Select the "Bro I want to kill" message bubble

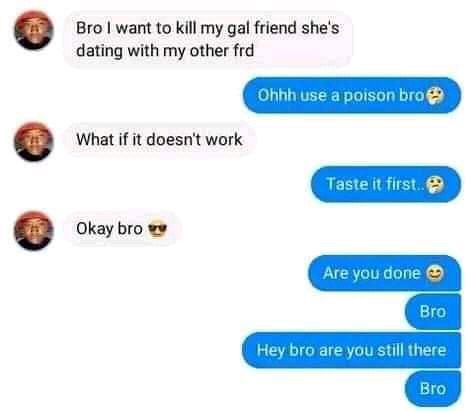coord(208,39)
